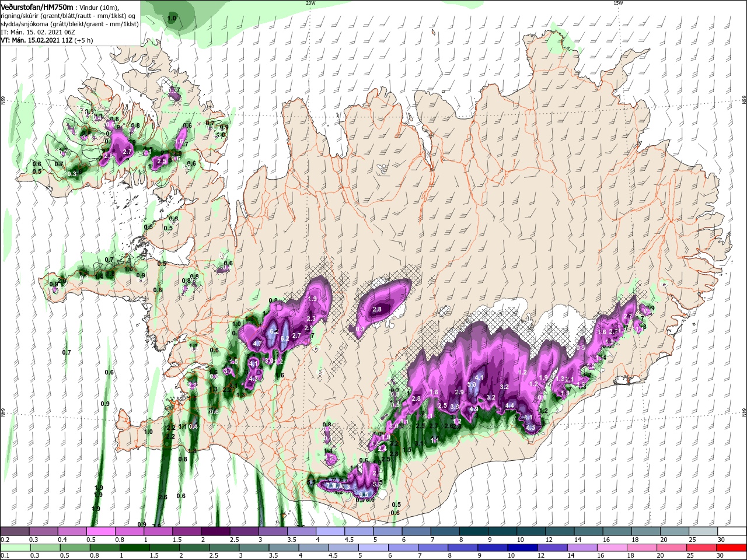Select the dark teal 8 swatch in the upper legend row
This screenshot has width=747, height=560.
pos(474,531)
